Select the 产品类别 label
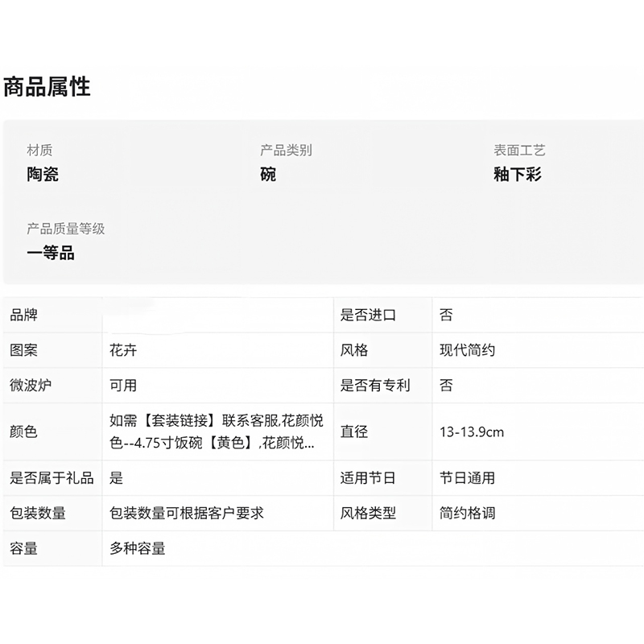This screenshot has height=644, width=644. click(287, 151)
